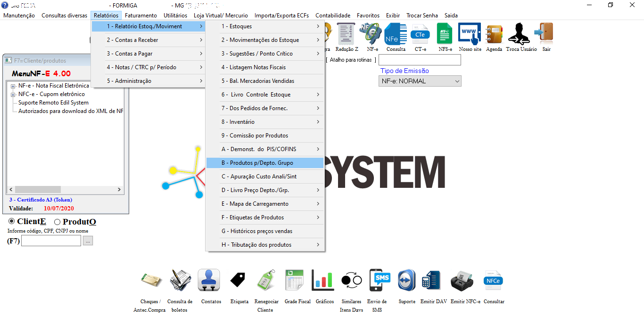Click the Atalho para rotinas input field
The image size is (644, 322).
tap(419, 60)
